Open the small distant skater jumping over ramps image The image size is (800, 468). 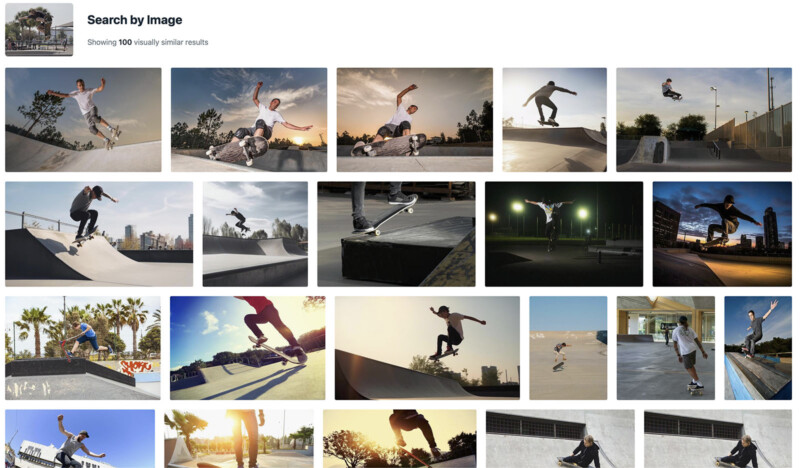click(255, 234)
